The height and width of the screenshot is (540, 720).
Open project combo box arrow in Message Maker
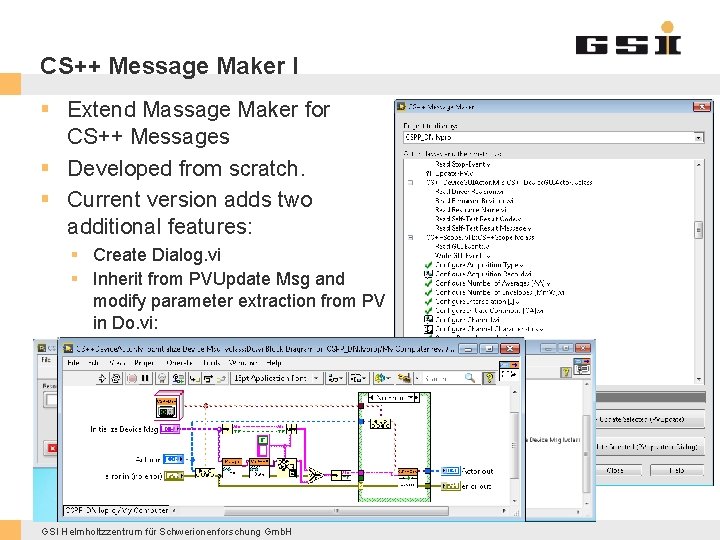pyautogui.click(x=698, y=137)
